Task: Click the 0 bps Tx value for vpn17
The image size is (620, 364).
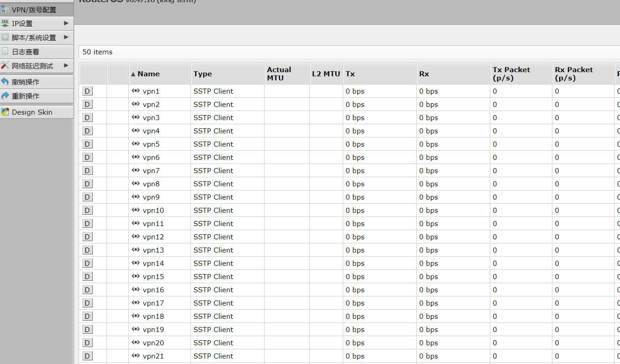Action: [355, 303]
